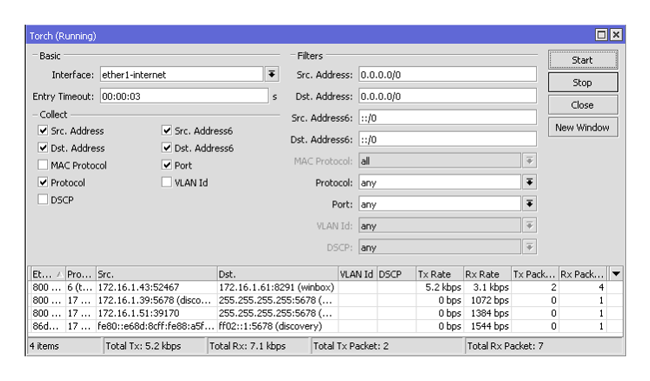The width and height of the screenshot is (650, 381).
Task: Click destination 172.16.1.61:8291 (winbox)
Action: tap(276, 287)
